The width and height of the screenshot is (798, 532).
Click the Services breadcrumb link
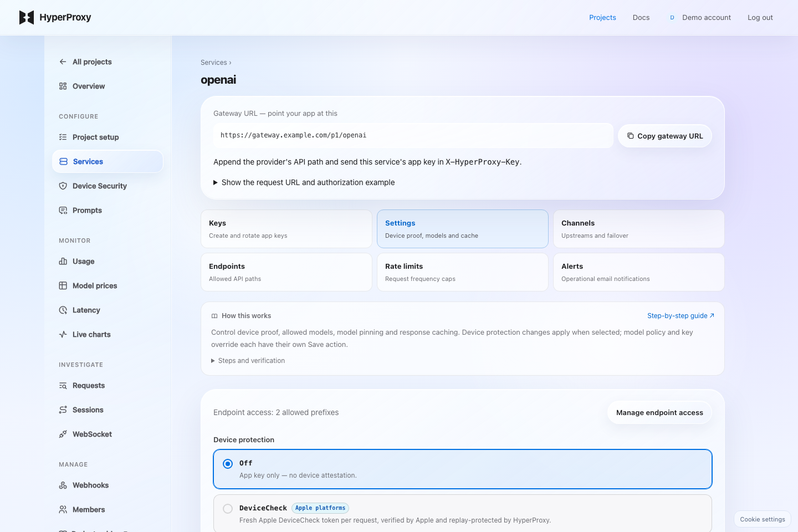pos(214,63)
